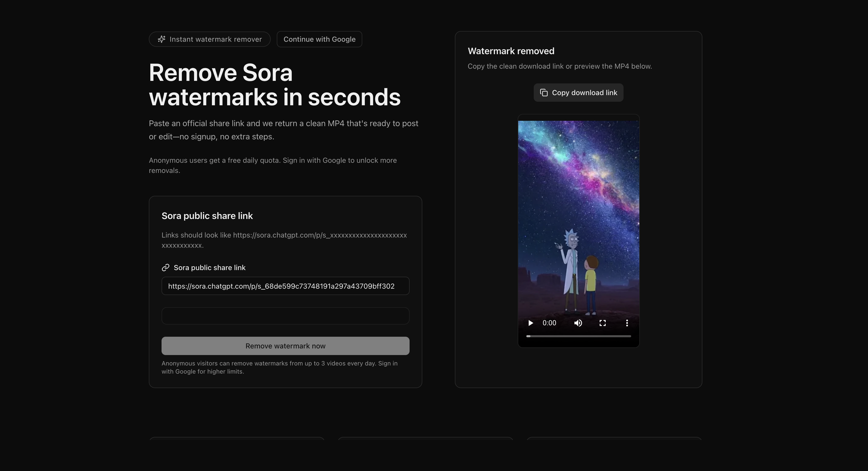The width and height of the screenshot is (868, 471).
Task: Open the video's three-dot options menu
Action: [627, 323]
